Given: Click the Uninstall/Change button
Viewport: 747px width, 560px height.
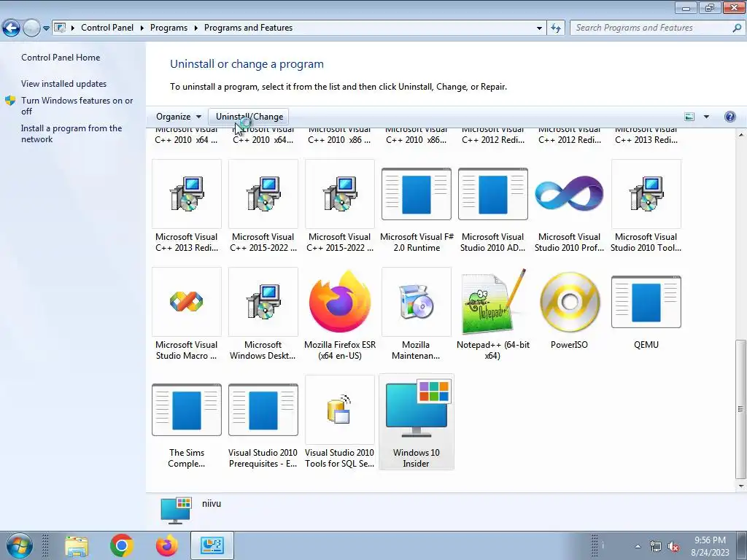Looking at the screenshot, I should (x=249, y=117).
